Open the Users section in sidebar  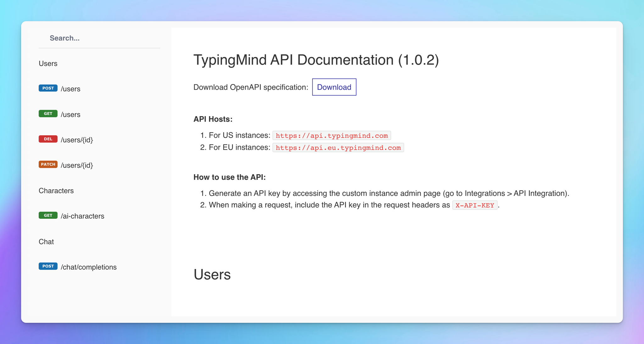(x=48, y=64)
